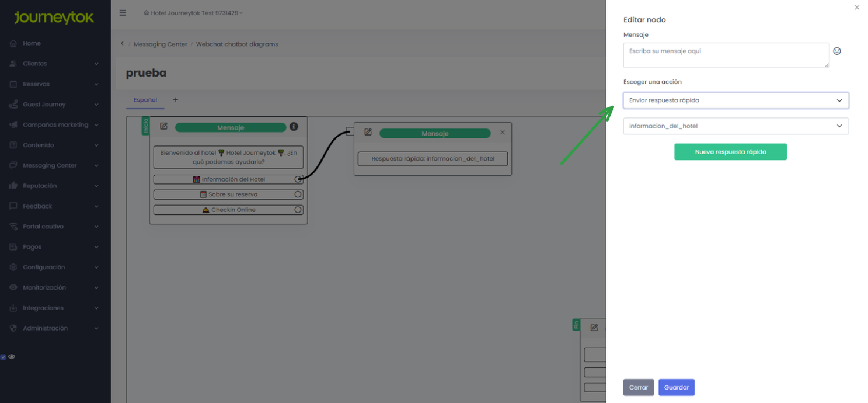Click the back arrow in the breadcrumb
This screenshot has width=868, height=403.
click(122, 44)
